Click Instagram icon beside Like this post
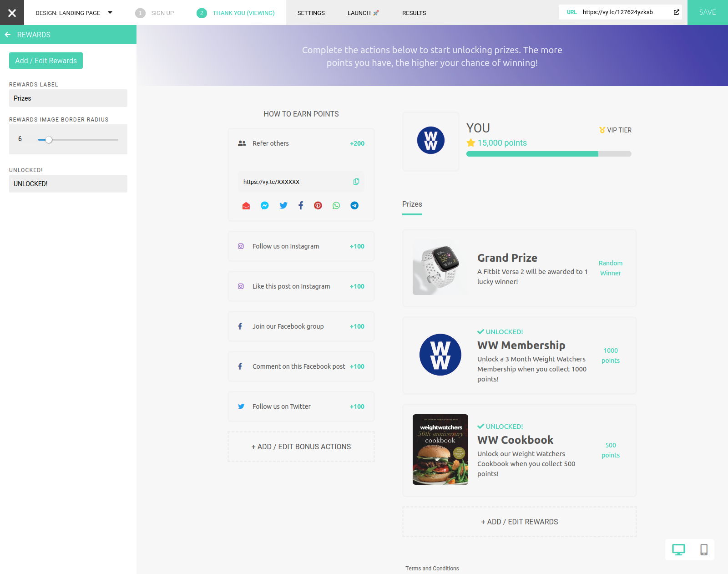The height and width of the screenshot is (574, 728). 241,286
